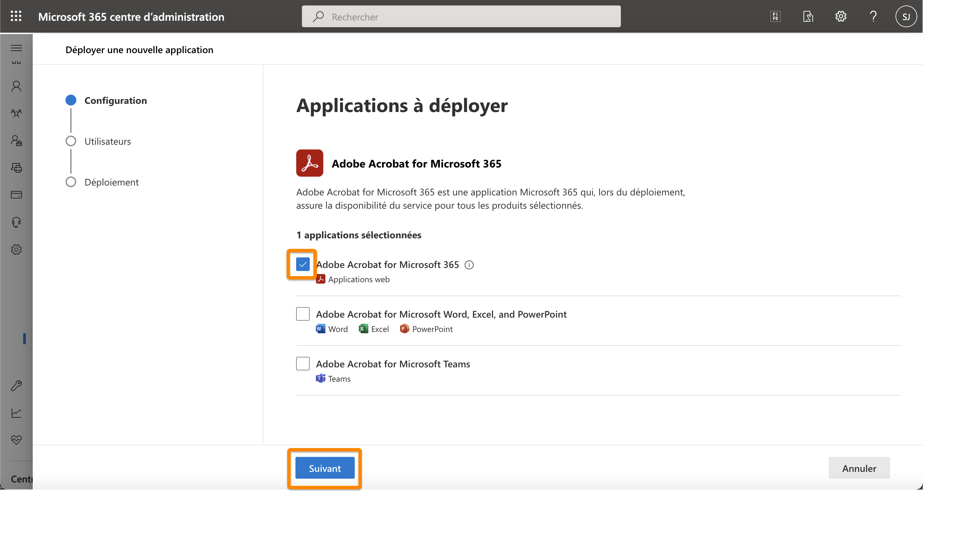
Task: Select the Facturation card icon in the sidebar
Action: [16, 195]
